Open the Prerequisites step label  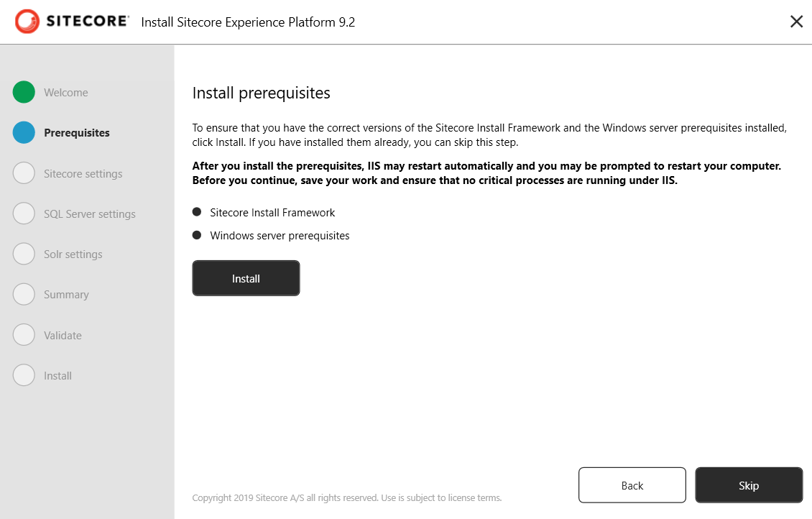(77, 133)
